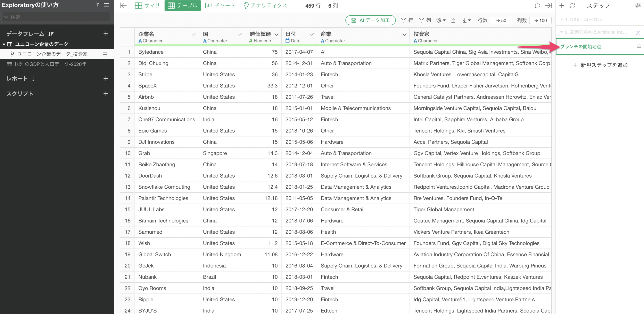The image size is (644, 314).
Task: Collapse ユニコーン企業のデータ tree node
Action: coord(4,44)
